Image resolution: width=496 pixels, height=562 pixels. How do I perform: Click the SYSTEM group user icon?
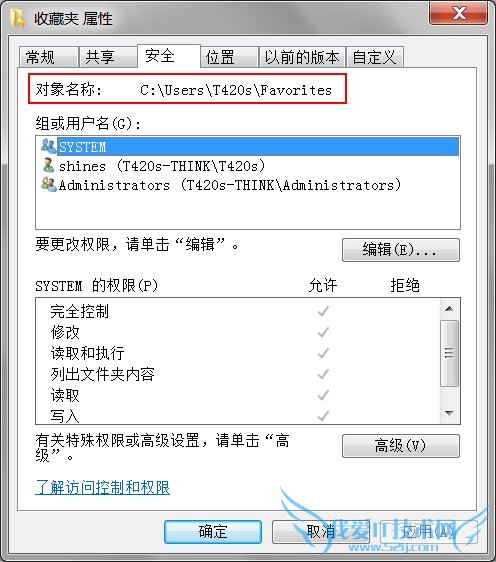[x=48, y=146]
